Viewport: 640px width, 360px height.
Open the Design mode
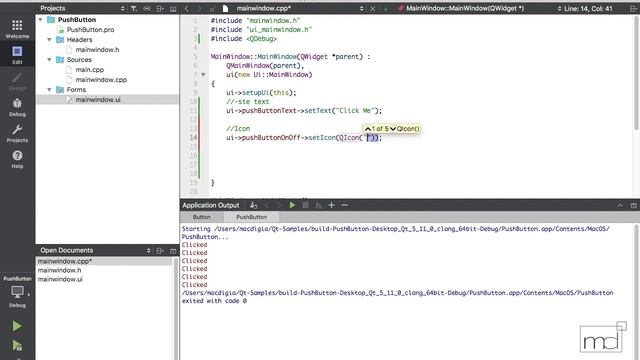pos(17,81)
